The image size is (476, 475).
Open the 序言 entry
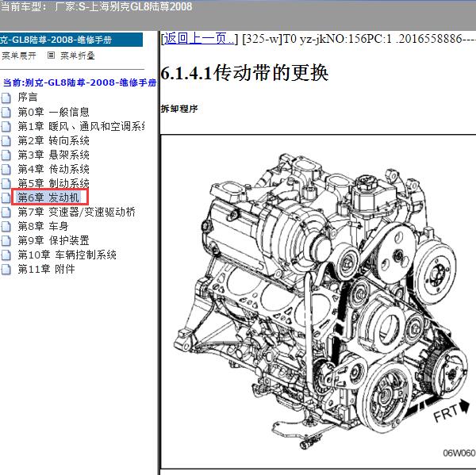click(x=28, y=97)
